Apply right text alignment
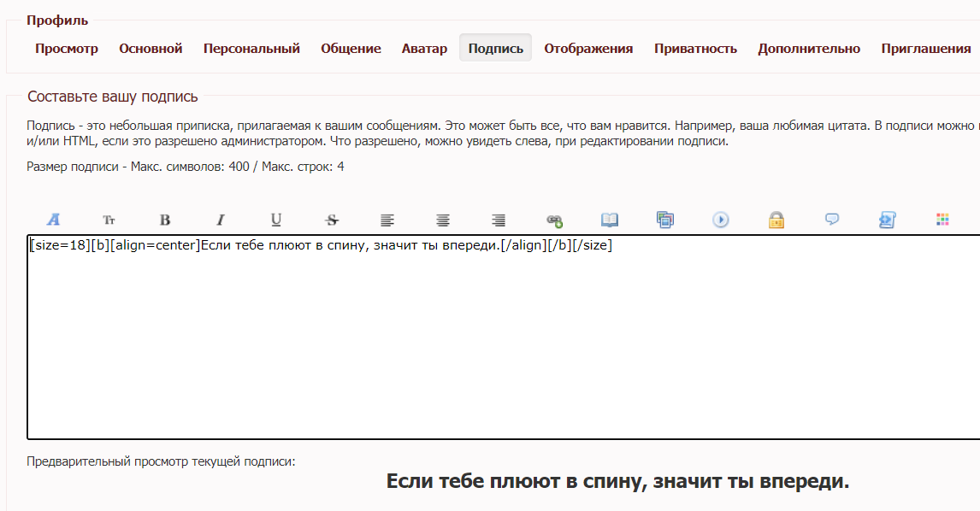 click(x=498, y=220)
